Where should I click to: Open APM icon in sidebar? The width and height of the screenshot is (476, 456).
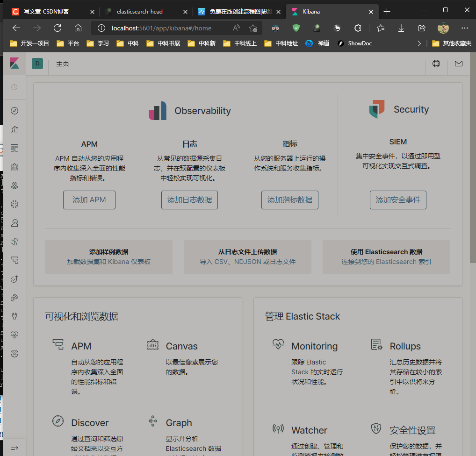[x=14, y=260]
